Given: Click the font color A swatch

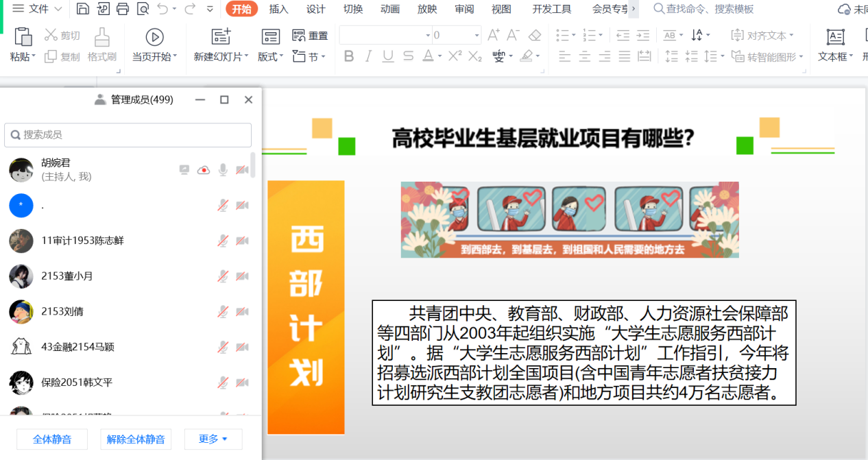Looking at the screenshot, I should click(x=428, y=56).
